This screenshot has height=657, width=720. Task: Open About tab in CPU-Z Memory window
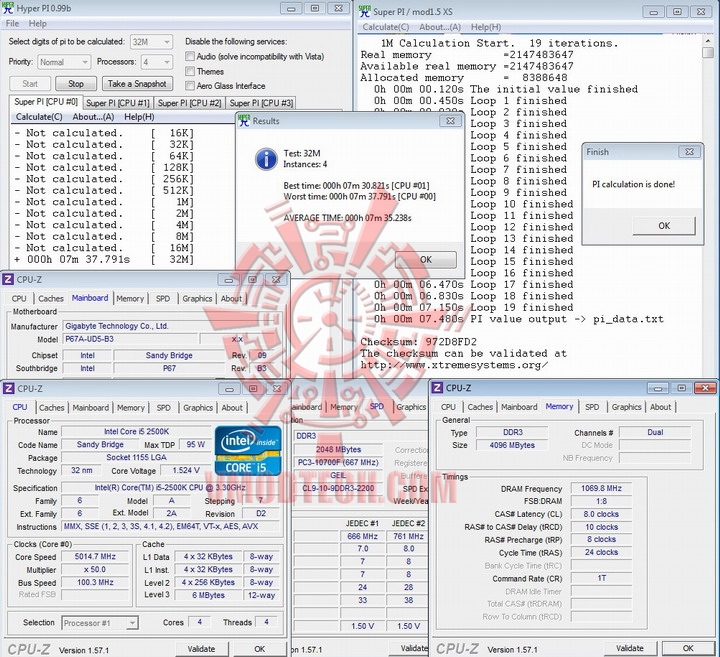coord(660,407)
